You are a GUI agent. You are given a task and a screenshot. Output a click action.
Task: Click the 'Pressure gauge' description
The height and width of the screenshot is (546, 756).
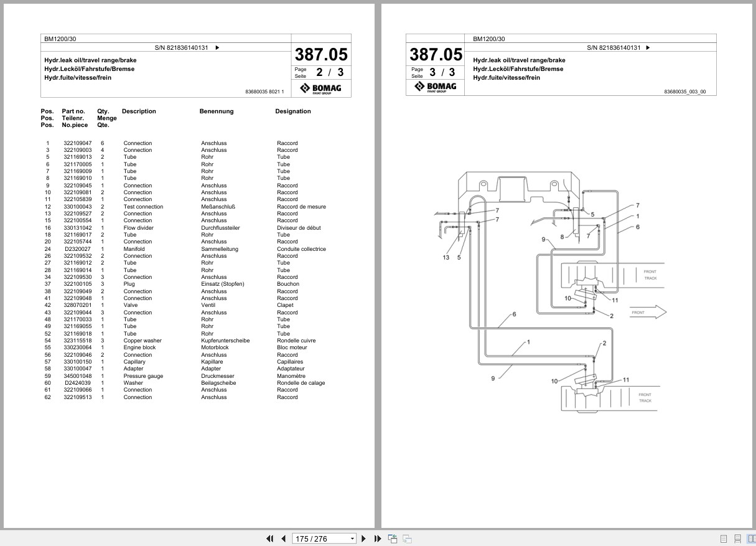[143, 376]
